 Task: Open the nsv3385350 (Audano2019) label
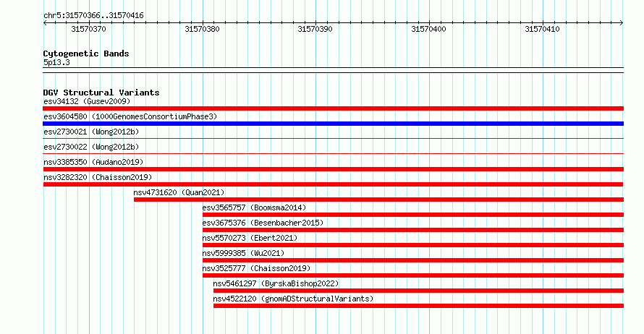pyautogui.click(x=93, y=162)
